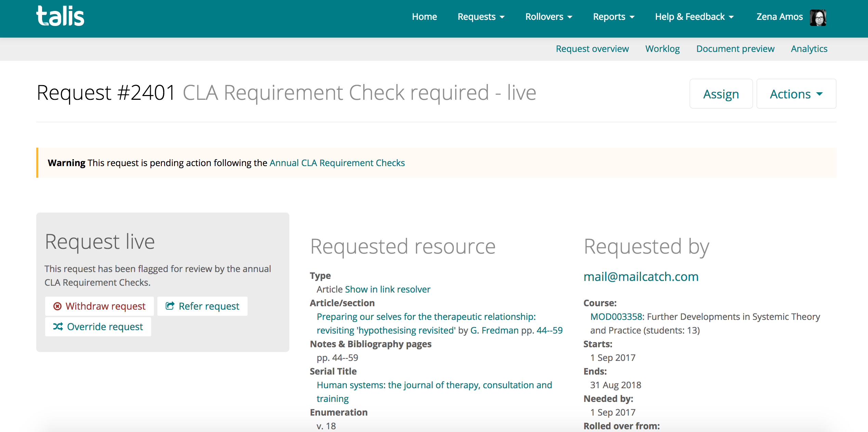Click the Refer request share icon

click(x=170, y=306)
